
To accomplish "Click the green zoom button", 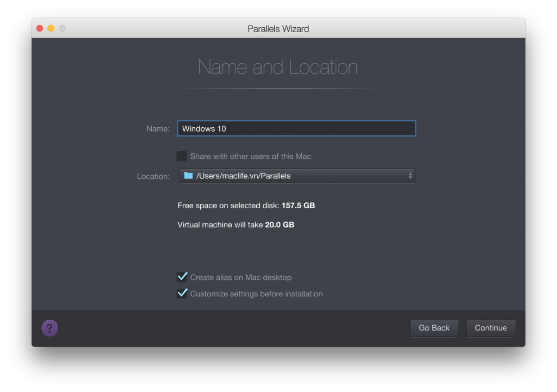I will [62, 28].
